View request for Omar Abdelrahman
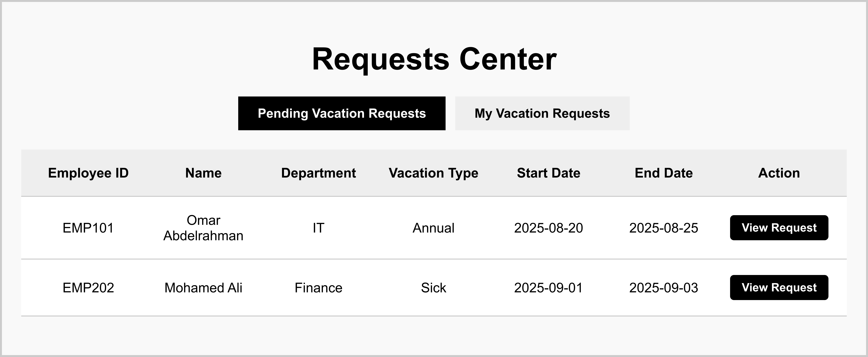 pyautogui.click(x=779, y=228)
